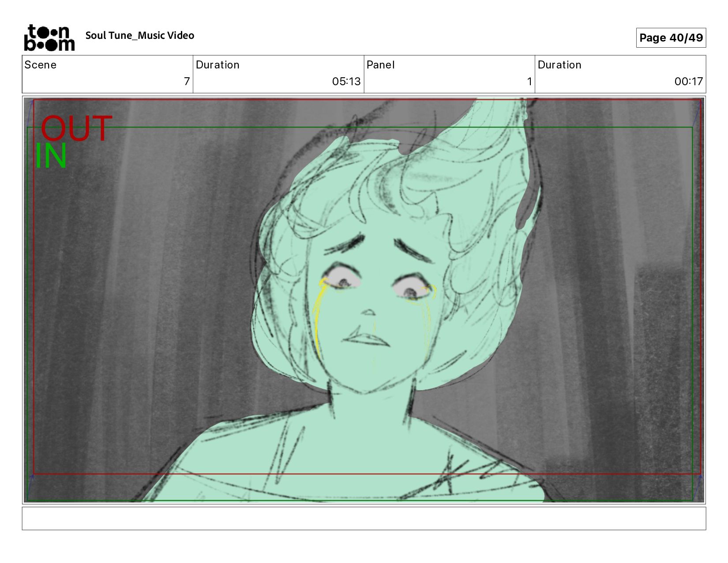This screenshot has width=728, height=563.
Task: Click the 'Scene' header label
Action: (x=40, y=65)
